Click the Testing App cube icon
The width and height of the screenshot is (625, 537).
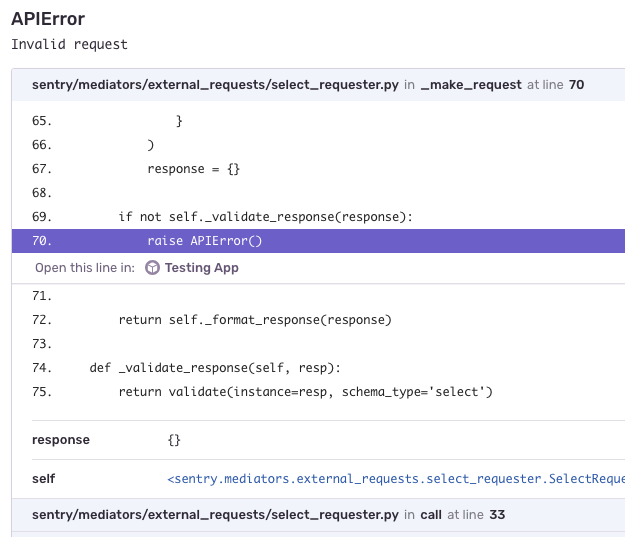coord(152,268)
